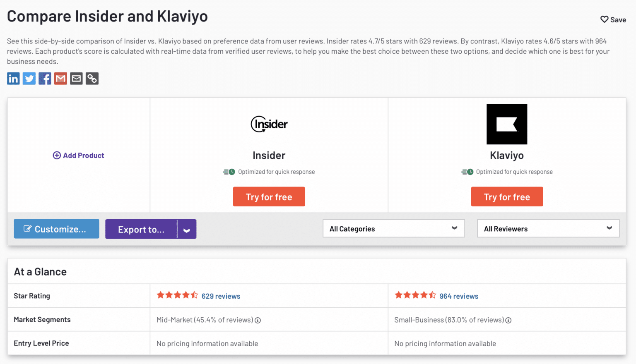Open the Export to dropdown arrow
The height and width of the screenshot is (364, 636).
coord(187,229)
